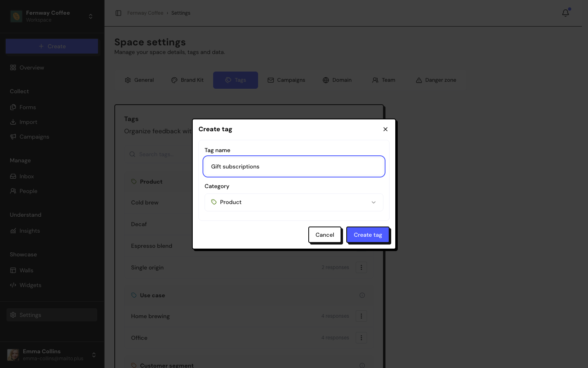Switch to the Team tab
588x368 pixels.
(x=384, y=80)
